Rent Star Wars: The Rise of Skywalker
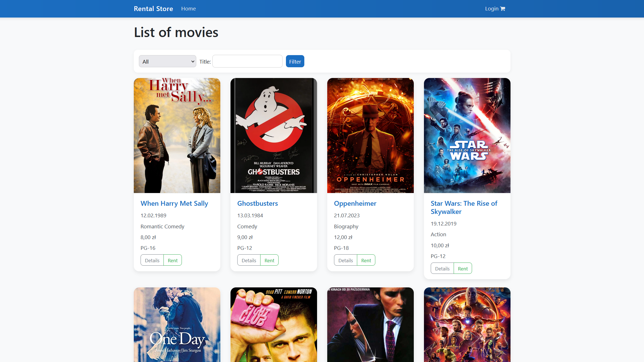The height and width of the screenshot is (362, 644). click(x=463, y=268)
